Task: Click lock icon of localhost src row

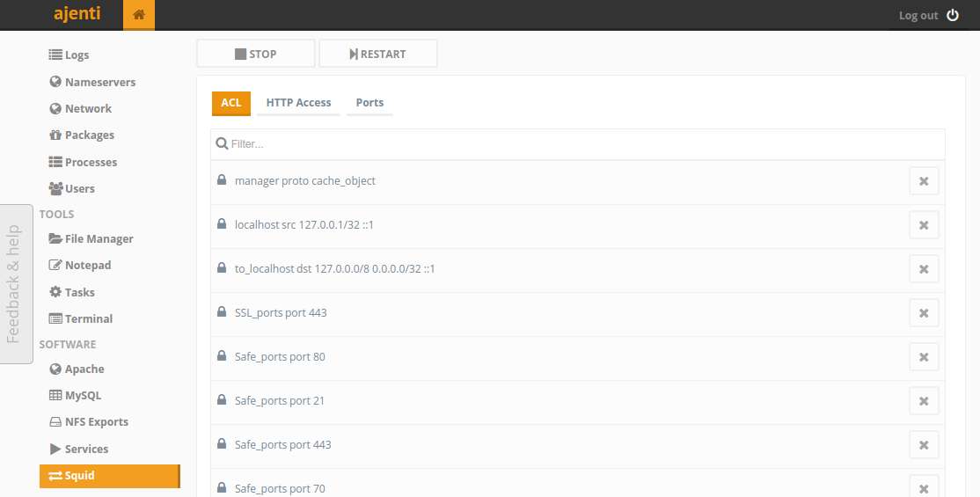Action: [x=222, y=223]
